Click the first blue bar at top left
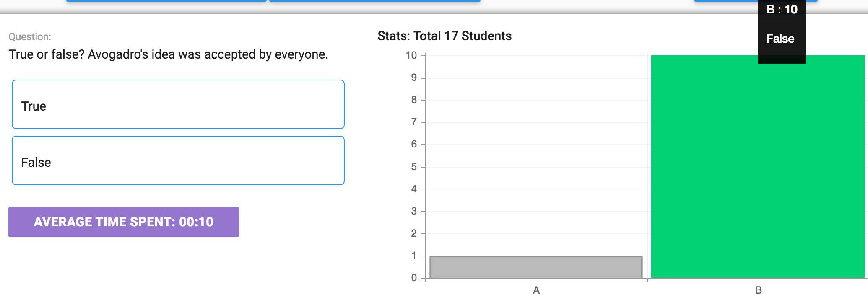This screenshot has height=300, width=868. [x=166, y=1]
